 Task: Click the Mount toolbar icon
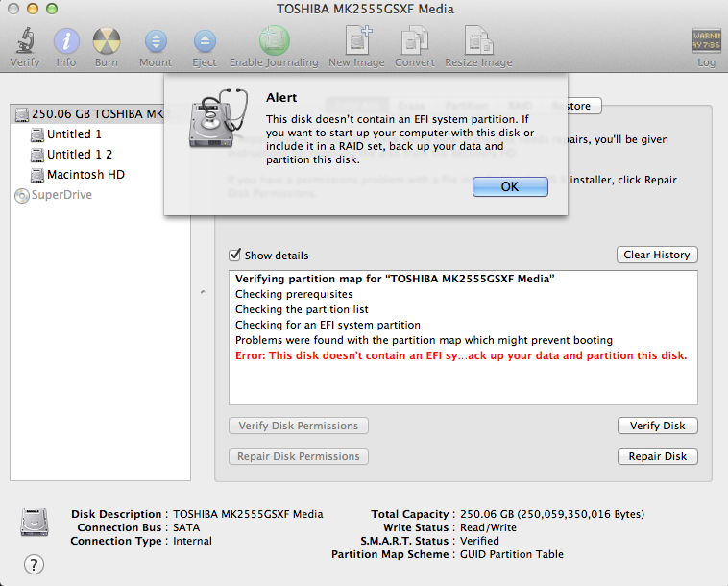click(x=156, y=41)
